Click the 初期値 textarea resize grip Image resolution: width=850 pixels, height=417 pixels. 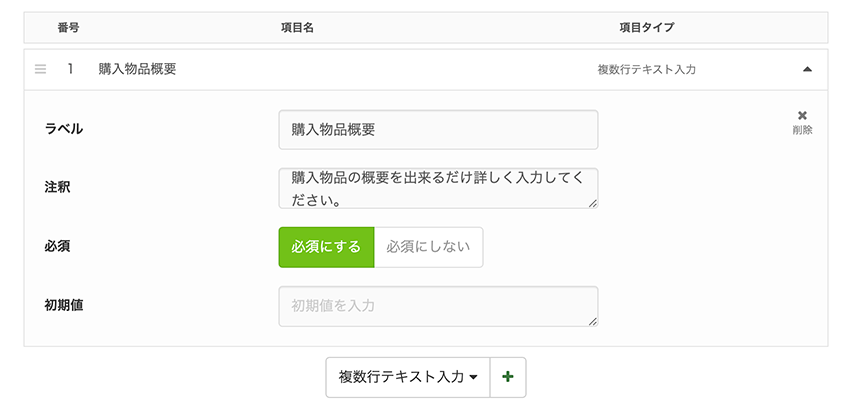click(x=593, y=322)
